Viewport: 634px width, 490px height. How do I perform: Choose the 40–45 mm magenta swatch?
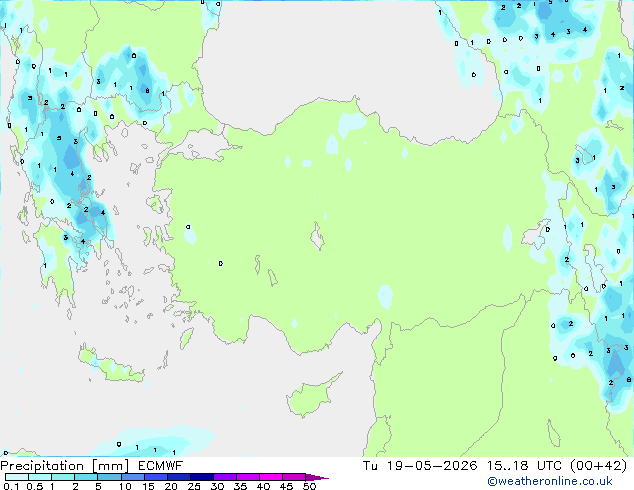click(271, 477)
